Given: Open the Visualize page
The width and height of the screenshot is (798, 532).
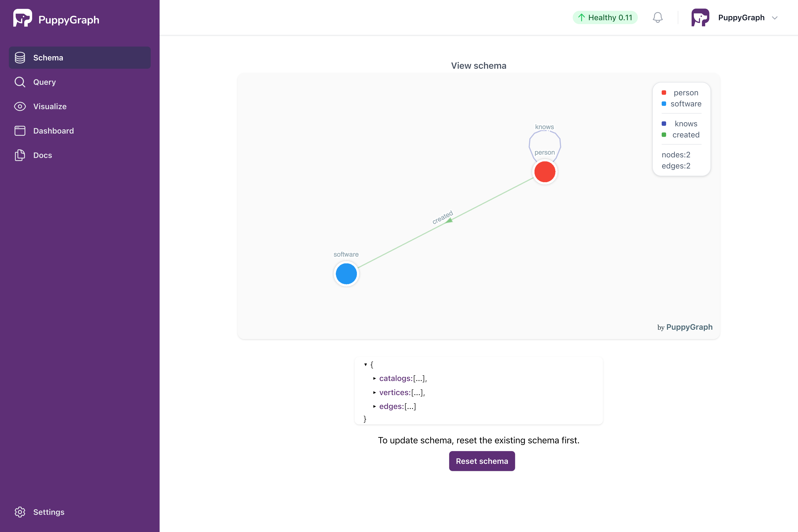Looking at the screenshot, I should click(x=80, y=107).
